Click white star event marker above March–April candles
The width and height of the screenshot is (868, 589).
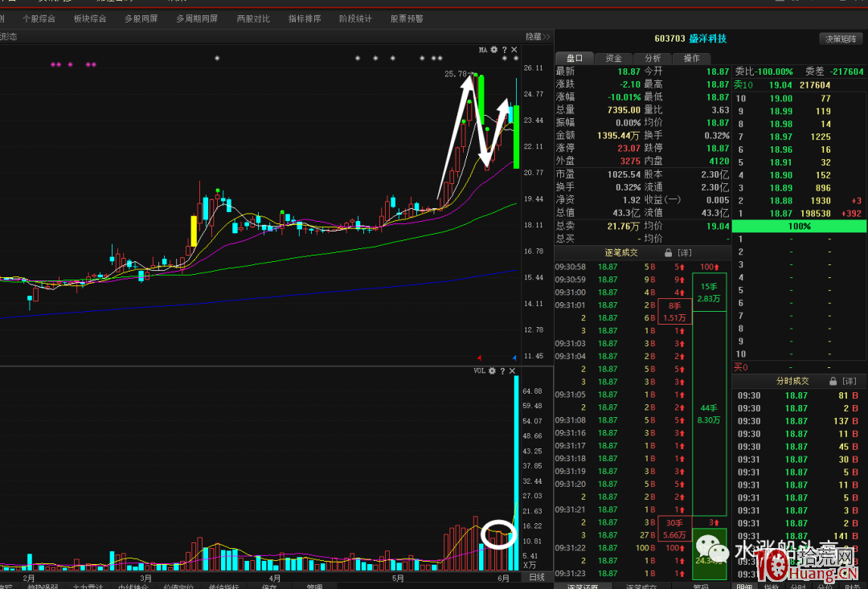pyautogui.click(x=217, y=58)
